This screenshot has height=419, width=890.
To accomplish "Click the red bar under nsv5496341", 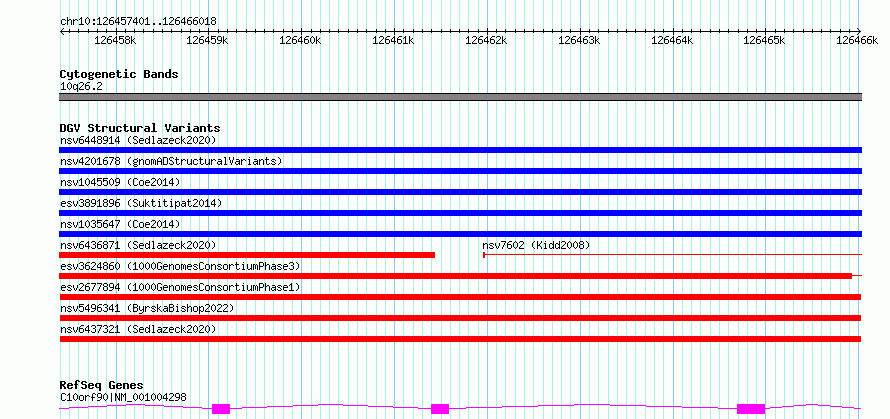I will (460, 318).
